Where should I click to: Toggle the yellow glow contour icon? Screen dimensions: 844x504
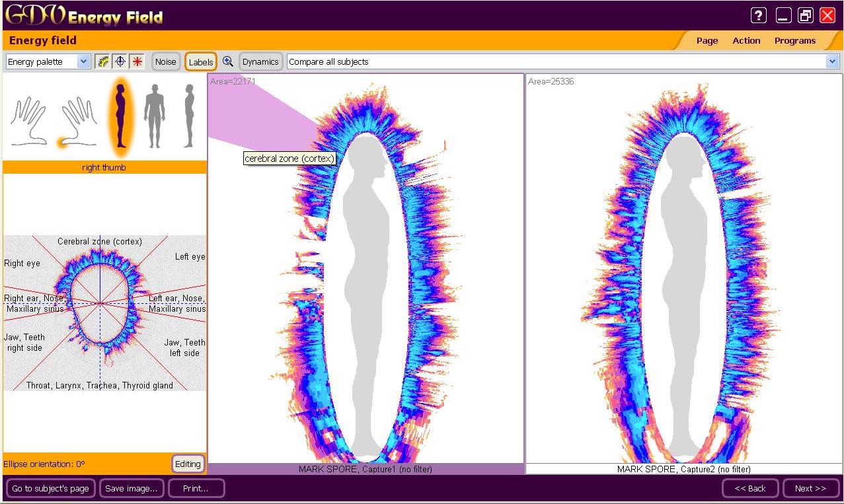coord(102,61)
